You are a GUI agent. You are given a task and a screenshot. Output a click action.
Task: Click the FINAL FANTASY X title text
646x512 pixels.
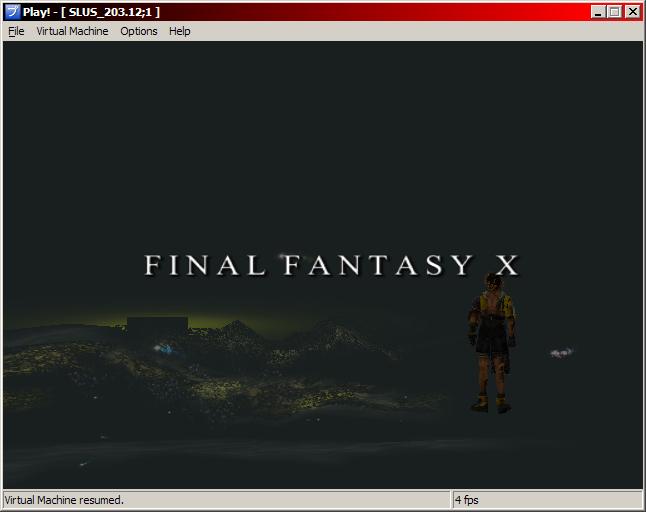332,265
